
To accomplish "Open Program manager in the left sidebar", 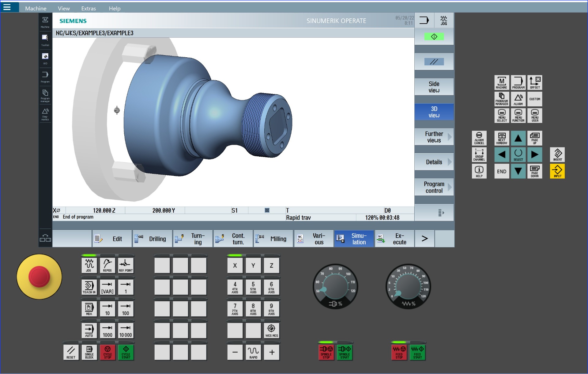I will (x=45, y=95).
